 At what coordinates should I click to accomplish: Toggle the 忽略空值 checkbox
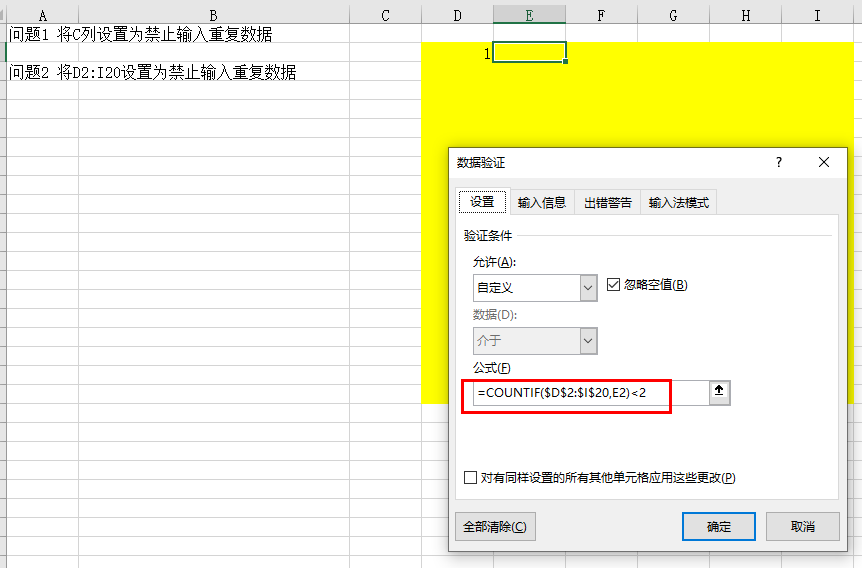[614, 285]
